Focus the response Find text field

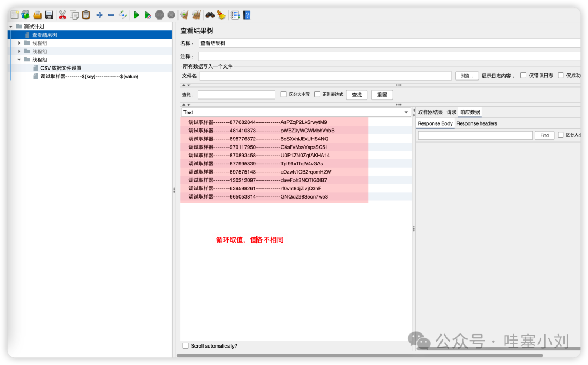475,135
